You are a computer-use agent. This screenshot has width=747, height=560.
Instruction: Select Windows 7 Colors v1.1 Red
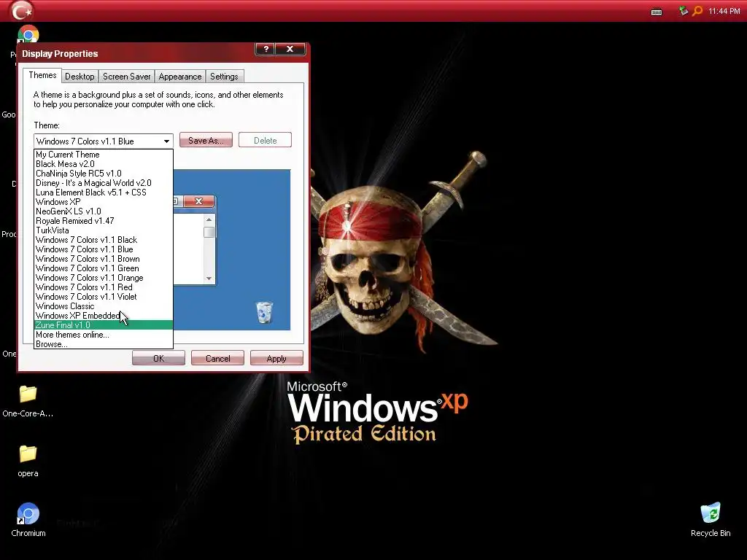[104, 287]
